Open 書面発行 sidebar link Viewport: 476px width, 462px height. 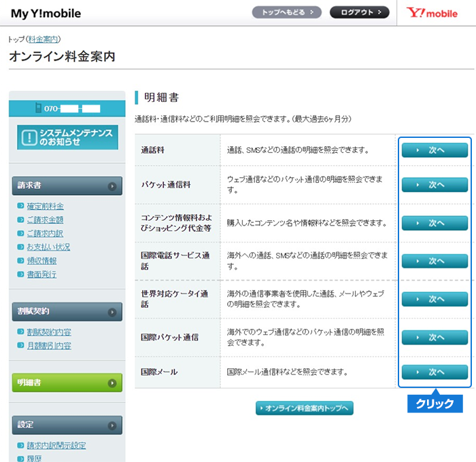coord(41,274)
